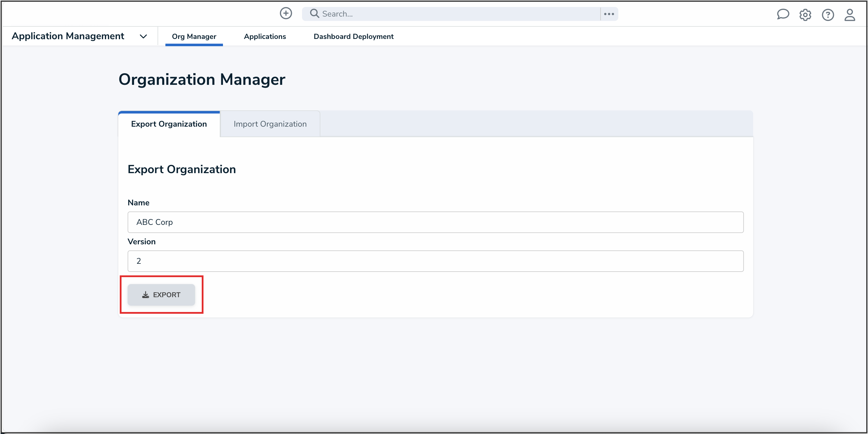Select the Import Organization tab
868x434 pixels.
point(270,124)
